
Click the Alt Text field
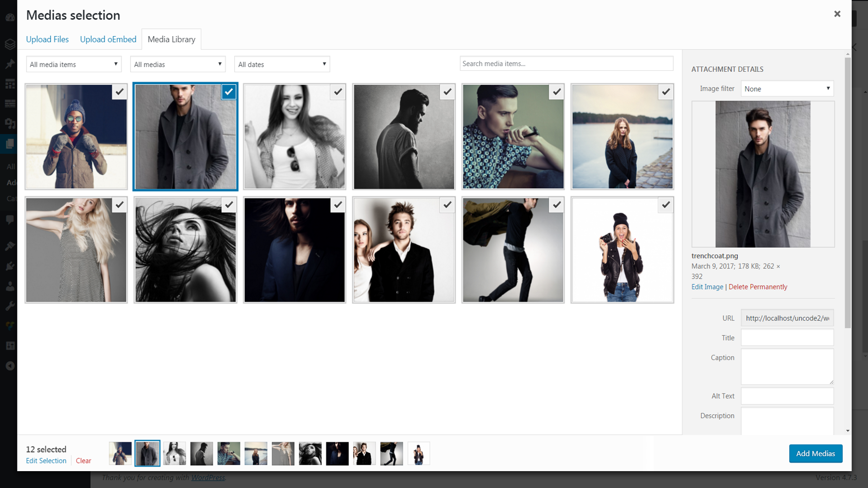click(x=787, y=396)
